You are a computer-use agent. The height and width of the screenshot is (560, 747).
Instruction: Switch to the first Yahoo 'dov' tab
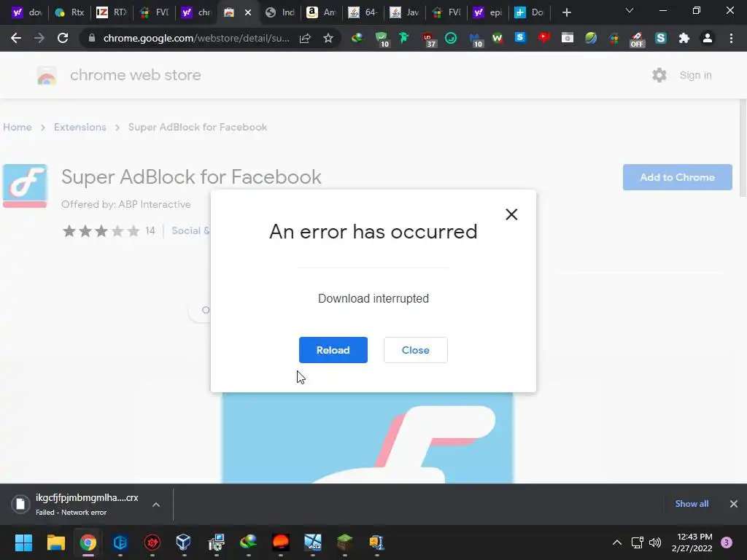[27, 12]
